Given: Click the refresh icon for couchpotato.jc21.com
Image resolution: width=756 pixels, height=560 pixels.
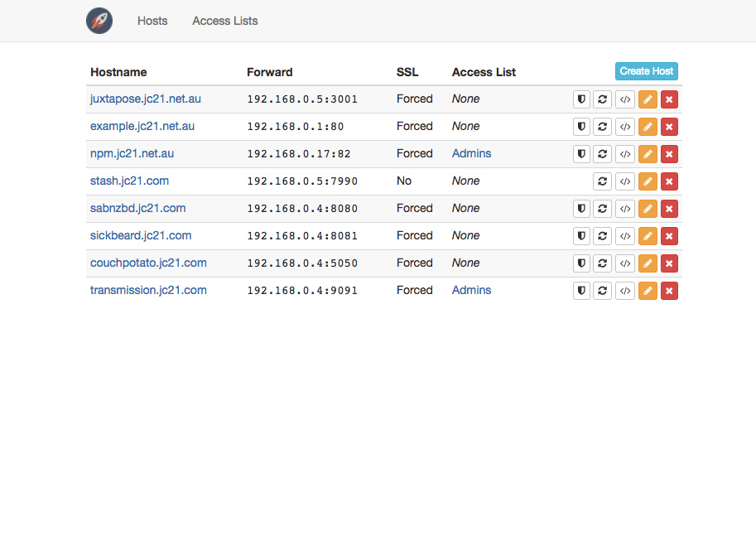Looking at the screenshot, I should 602,263.
